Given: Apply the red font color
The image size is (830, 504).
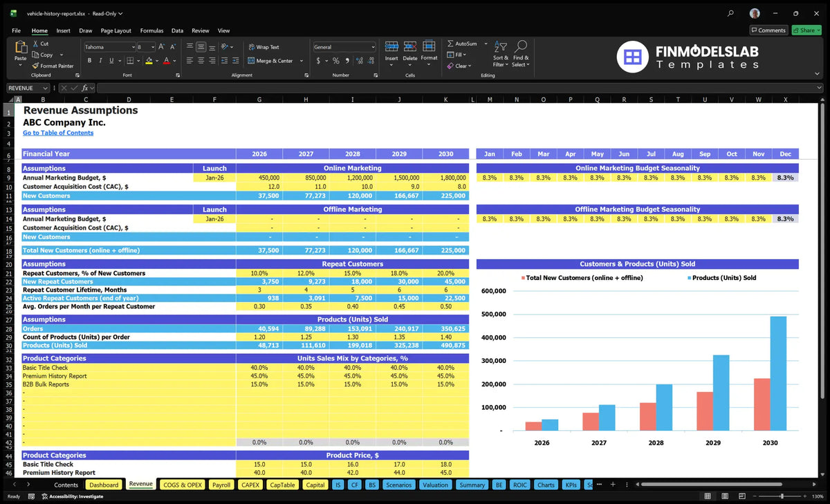Looking at the screenshot, I should point(166,61).
